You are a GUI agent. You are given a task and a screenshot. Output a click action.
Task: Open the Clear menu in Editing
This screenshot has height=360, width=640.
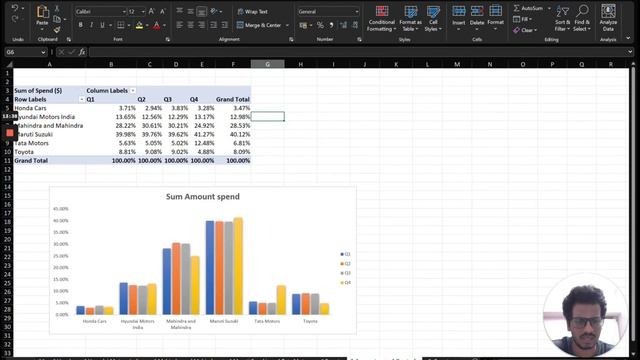[x=525, y=30]
